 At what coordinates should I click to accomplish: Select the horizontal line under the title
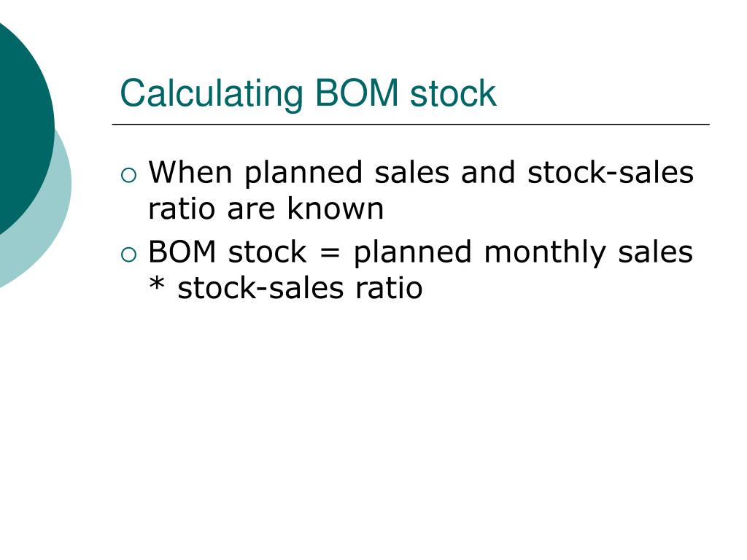point(411,124)
